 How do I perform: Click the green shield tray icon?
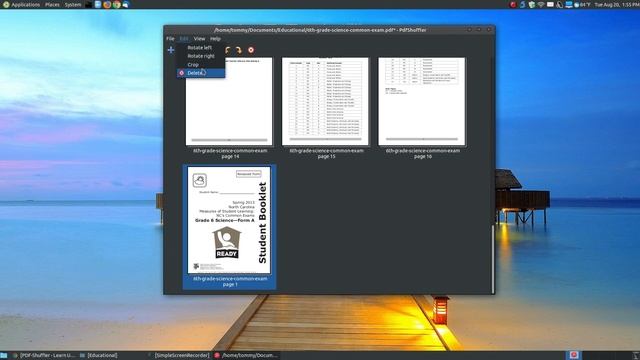click(x=531, y=4)
